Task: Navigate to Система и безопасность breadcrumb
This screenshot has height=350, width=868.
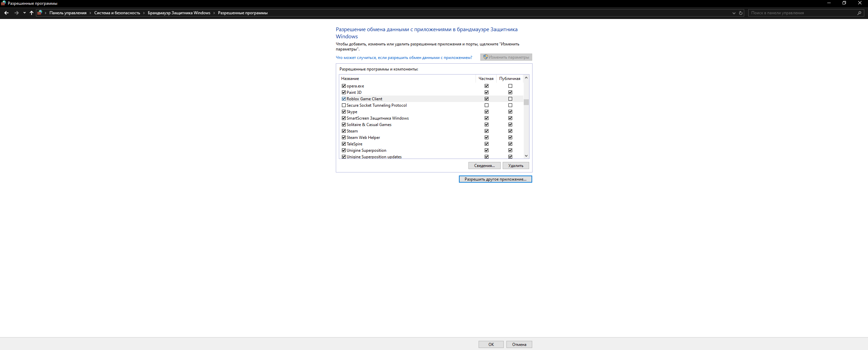Action: (x=117, y=13)
